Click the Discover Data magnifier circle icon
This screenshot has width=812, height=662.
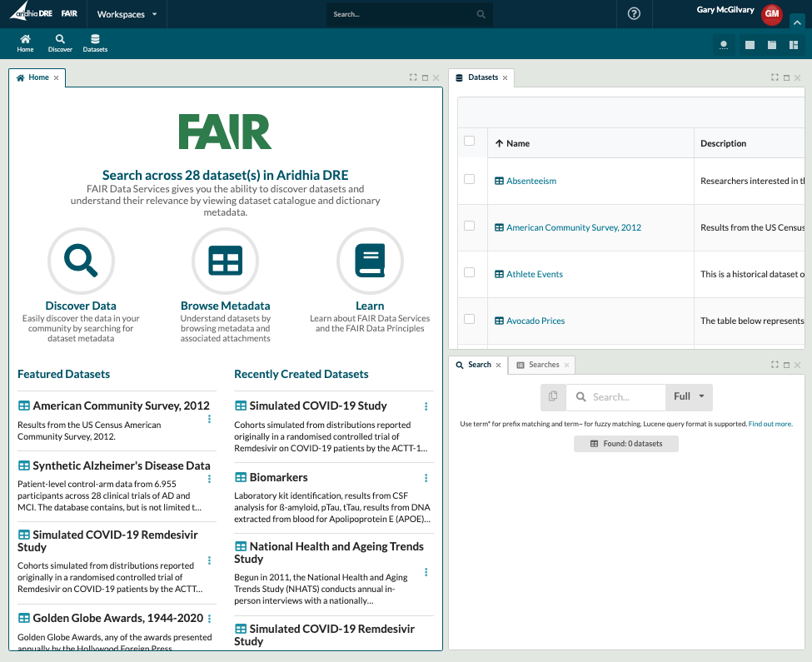tap(81, 261)
